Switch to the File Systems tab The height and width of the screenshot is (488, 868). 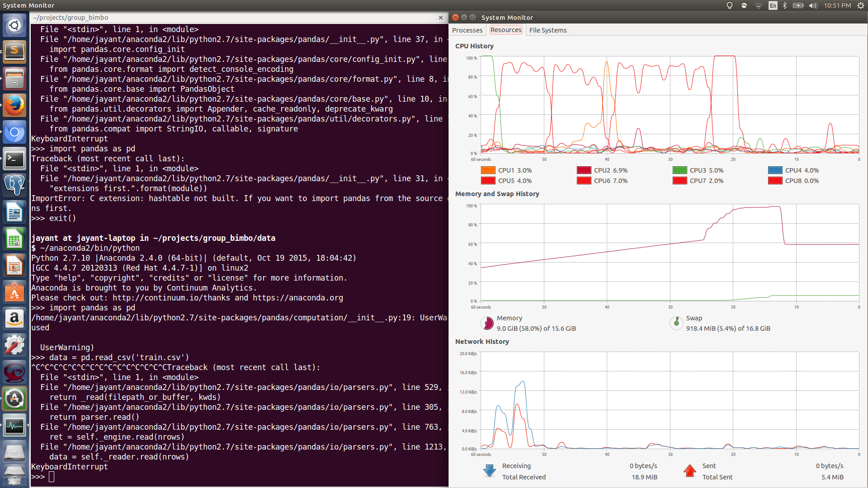pyautogui.click(x=547, y=30)
